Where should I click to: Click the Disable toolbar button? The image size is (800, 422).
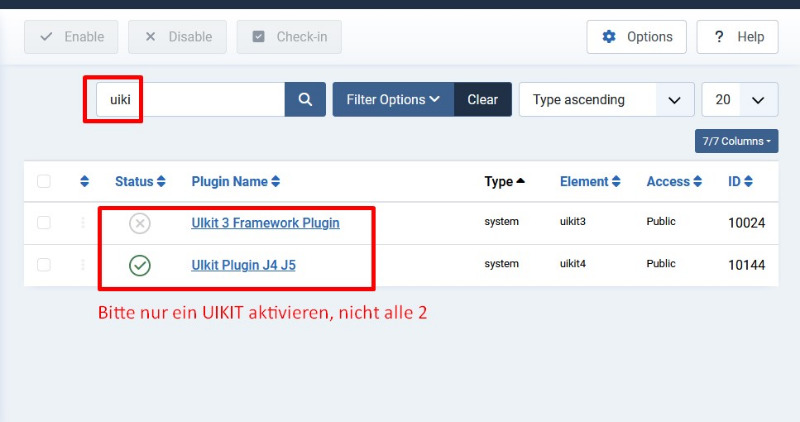(x=178, y=37)
